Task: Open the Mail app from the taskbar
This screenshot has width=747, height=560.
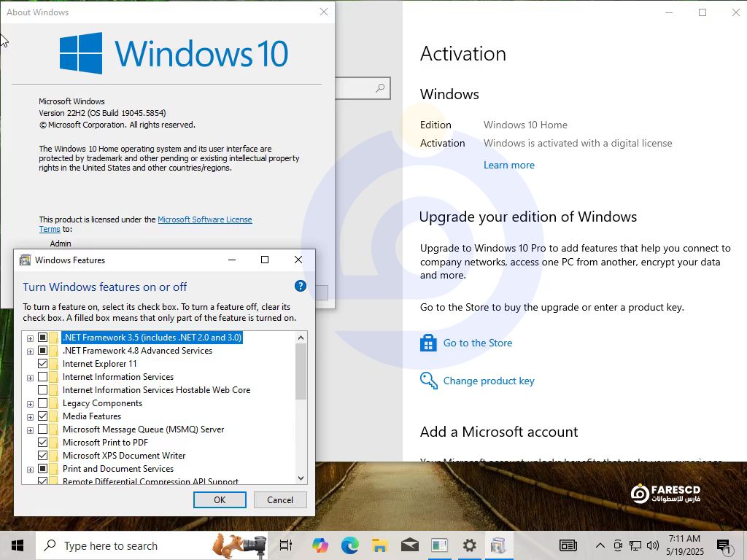Action: [410, 545]
